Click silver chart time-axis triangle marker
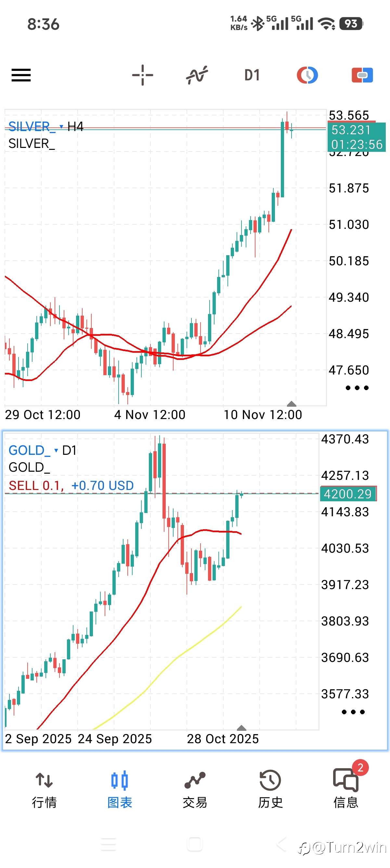 (291, 404)
